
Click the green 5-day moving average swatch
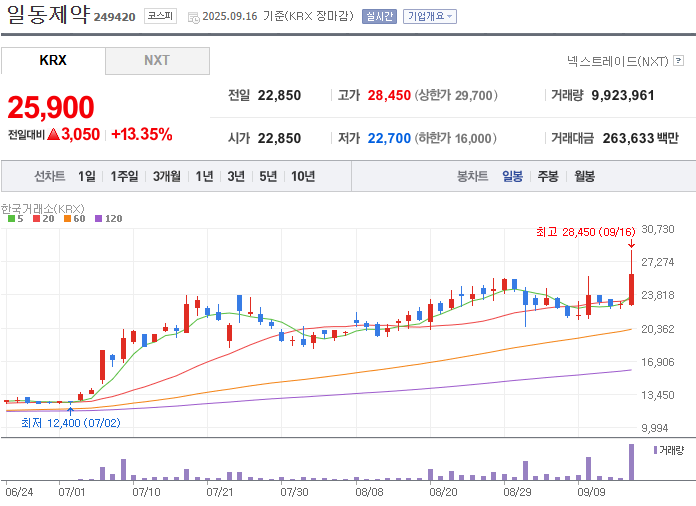12,218
